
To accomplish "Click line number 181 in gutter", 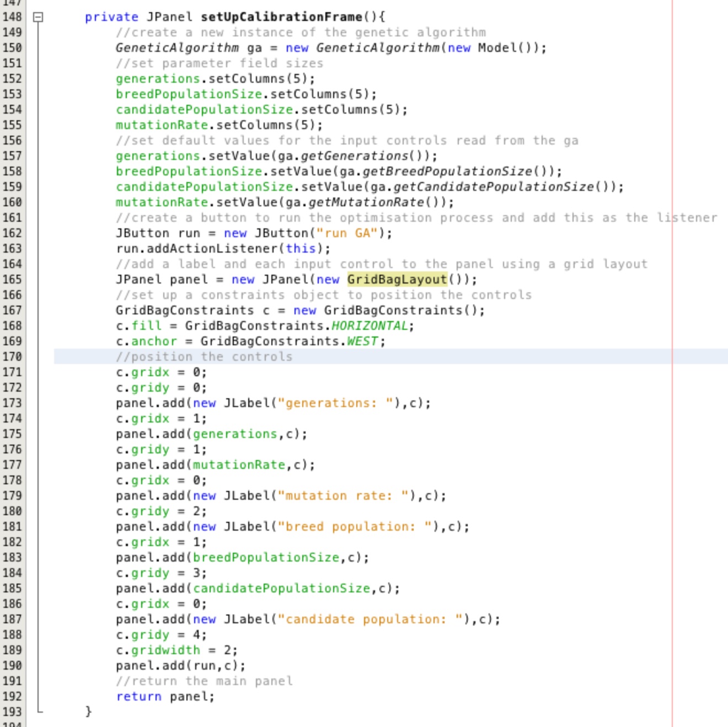I will pos(12,527).
